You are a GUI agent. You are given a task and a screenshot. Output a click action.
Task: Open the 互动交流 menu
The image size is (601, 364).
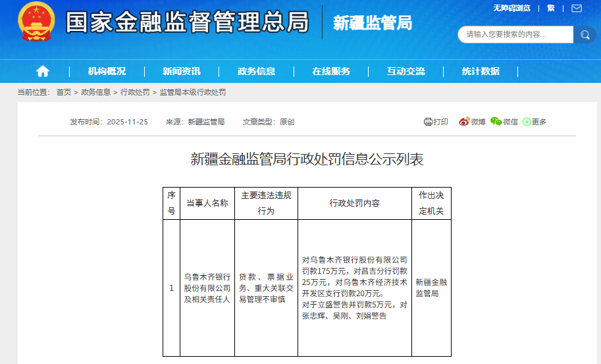406,71
